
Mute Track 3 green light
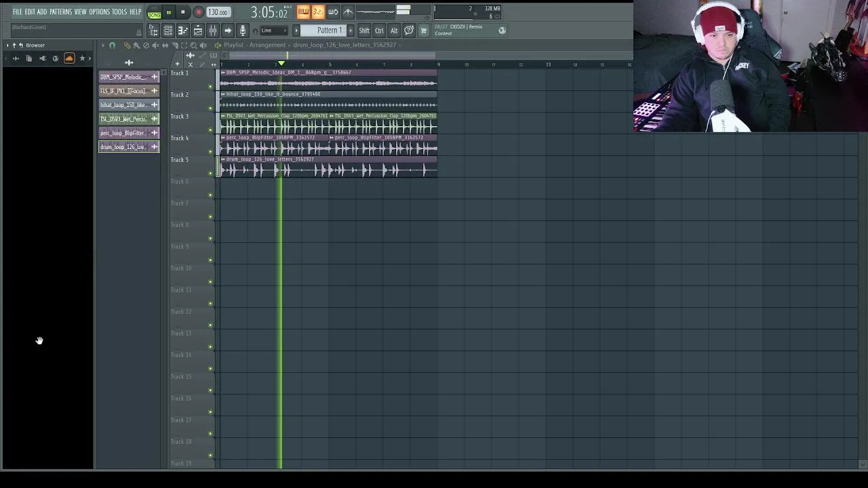(x=210, y=129)
